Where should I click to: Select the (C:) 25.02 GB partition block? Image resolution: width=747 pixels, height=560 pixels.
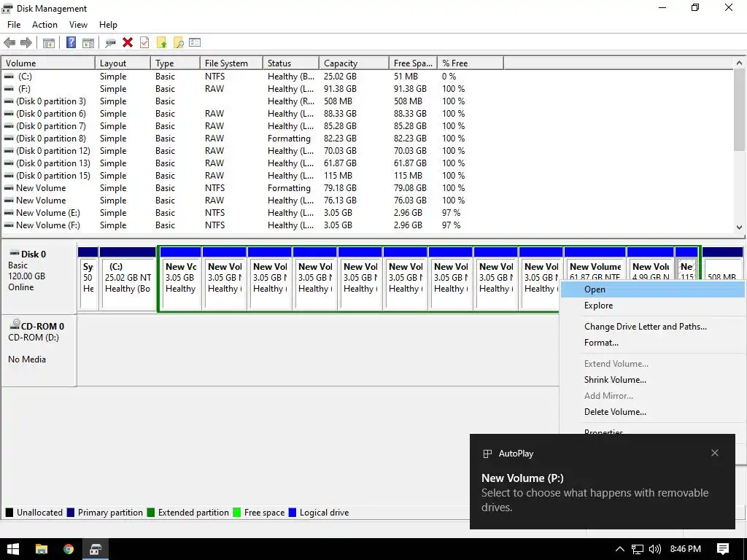pyautogui.click(x=128, y=279)
